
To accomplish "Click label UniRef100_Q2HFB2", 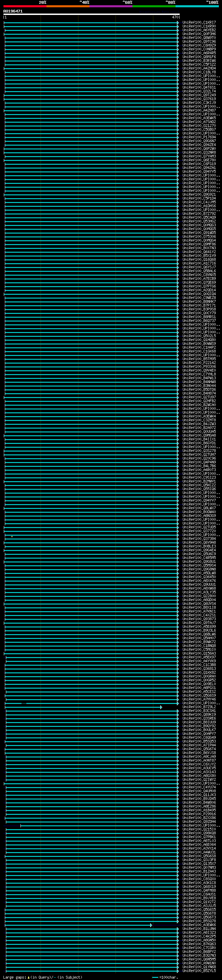I will pos(199,401).
